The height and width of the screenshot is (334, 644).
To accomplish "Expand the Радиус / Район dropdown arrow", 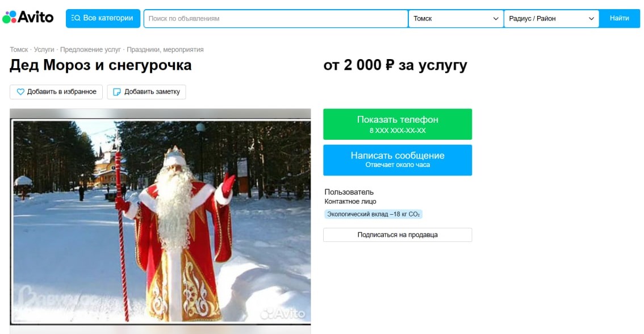I will (591, 19).
